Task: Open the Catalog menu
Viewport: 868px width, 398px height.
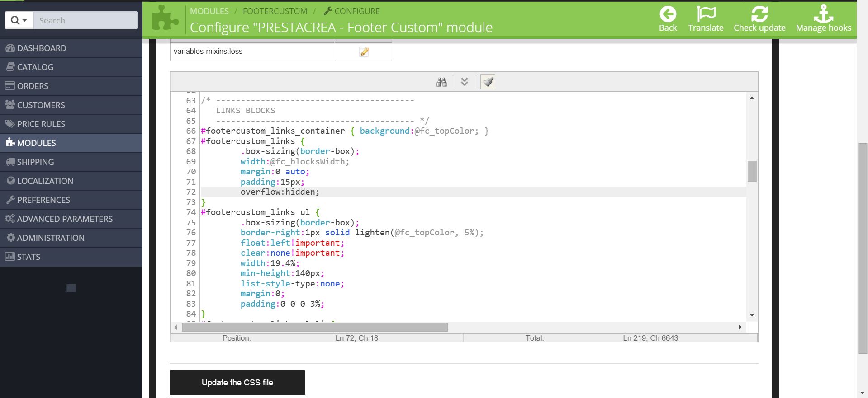Action: click(x=71, y=67)
